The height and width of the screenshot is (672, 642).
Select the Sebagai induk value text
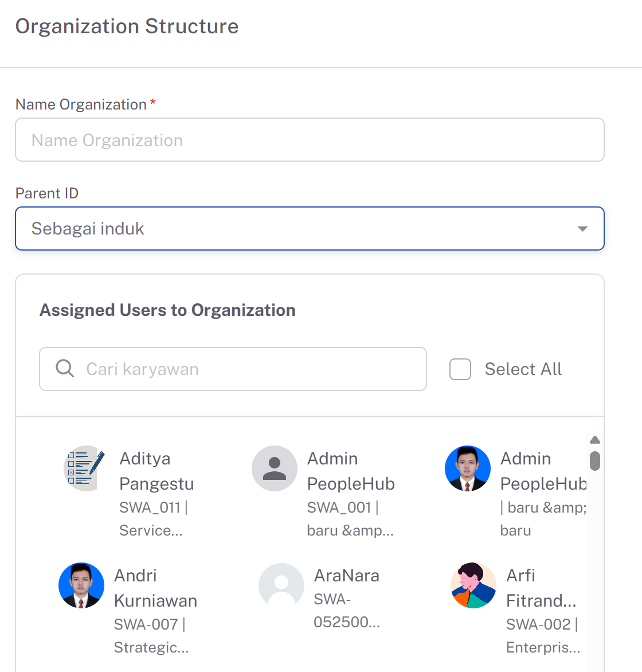pyautogui.click(x=88, y=228)
